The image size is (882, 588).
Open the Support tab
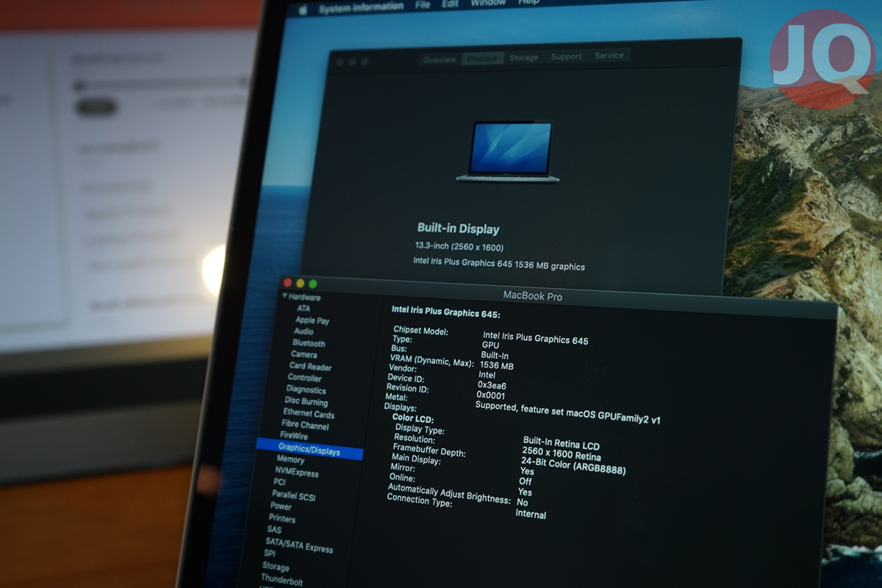(566, 57)
